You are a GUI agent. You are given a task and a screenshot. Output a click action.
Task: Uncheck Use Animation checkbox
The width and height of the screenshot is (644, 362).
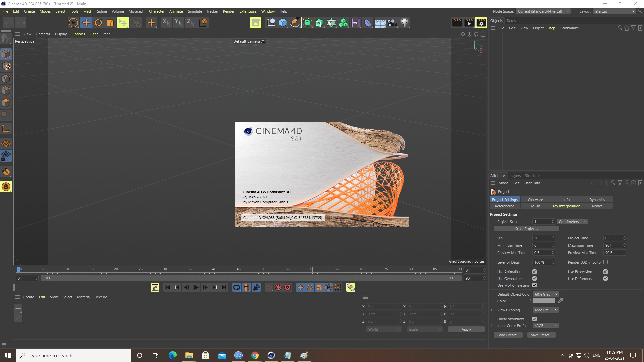534,272
